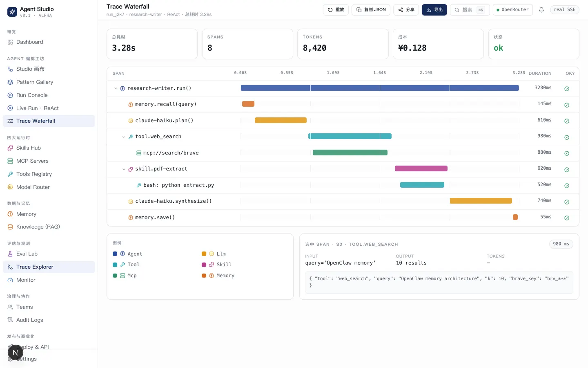Image resolution: width=588 pixels, height=368 pixels.
Task: Click the notification bell icon
Action: (541, 10)
